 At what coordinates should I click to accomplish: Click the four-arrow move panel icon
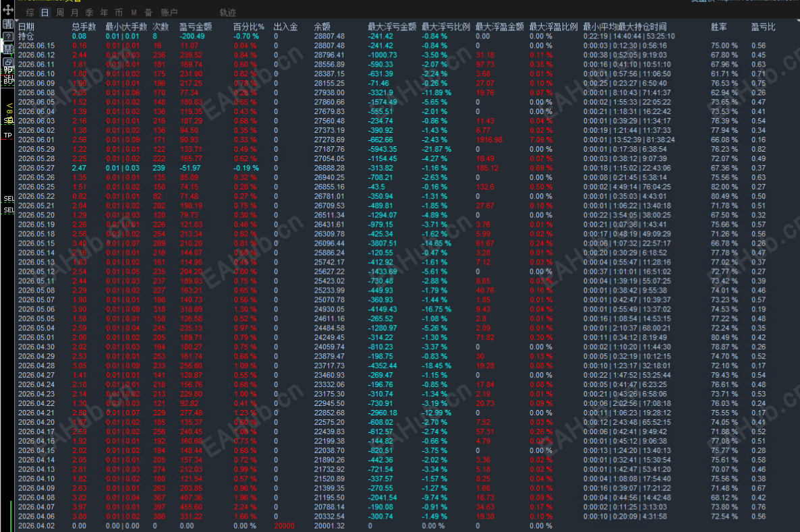pos(8,9)
